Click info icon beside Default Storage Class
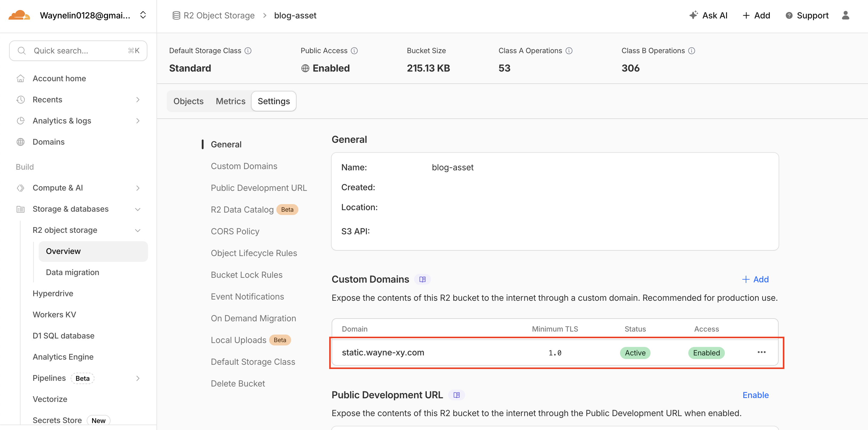The height and width of the screenshot is (430, 868). 248,51
